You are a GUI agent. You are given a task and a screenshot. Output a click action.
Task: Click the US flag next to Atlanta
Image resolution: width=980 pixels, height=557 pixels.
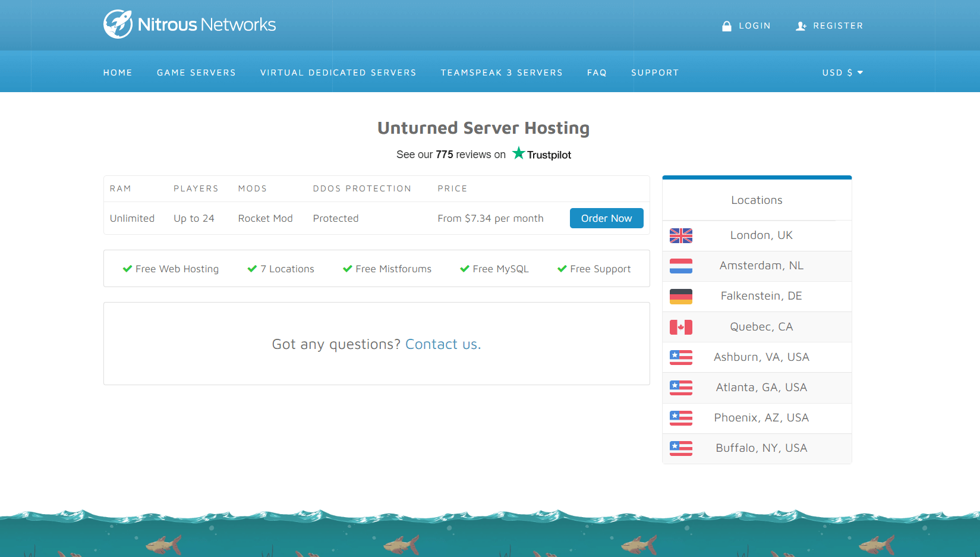[x=681, y=388]
